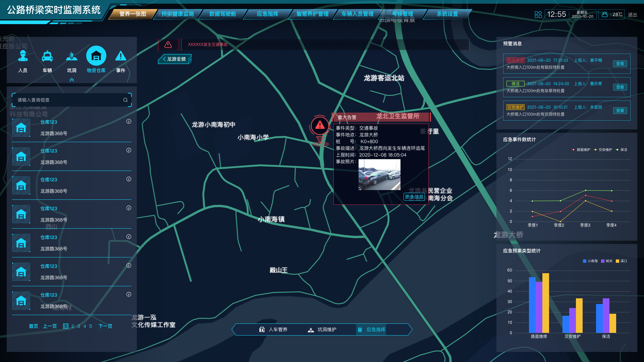Open the 桥梁健康监测 tab

click(x=178, y=14)
